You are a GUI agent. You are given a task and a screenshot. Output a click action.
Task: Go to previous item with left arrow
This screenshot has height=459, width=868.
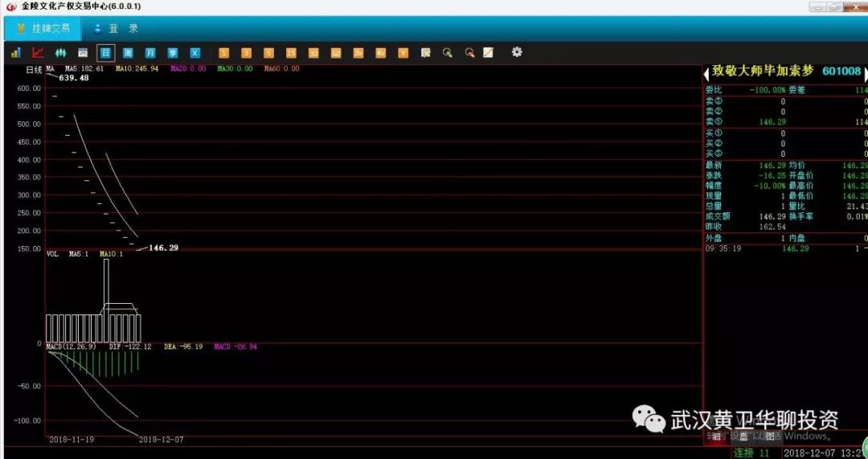click(x=706, y=74)
